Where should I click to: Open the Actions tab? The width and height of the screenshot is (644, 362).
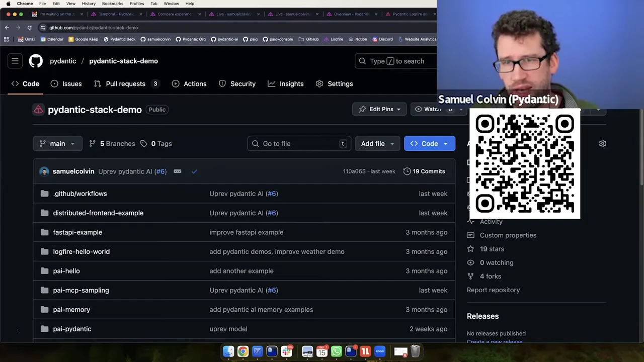[x=189, y=84]
